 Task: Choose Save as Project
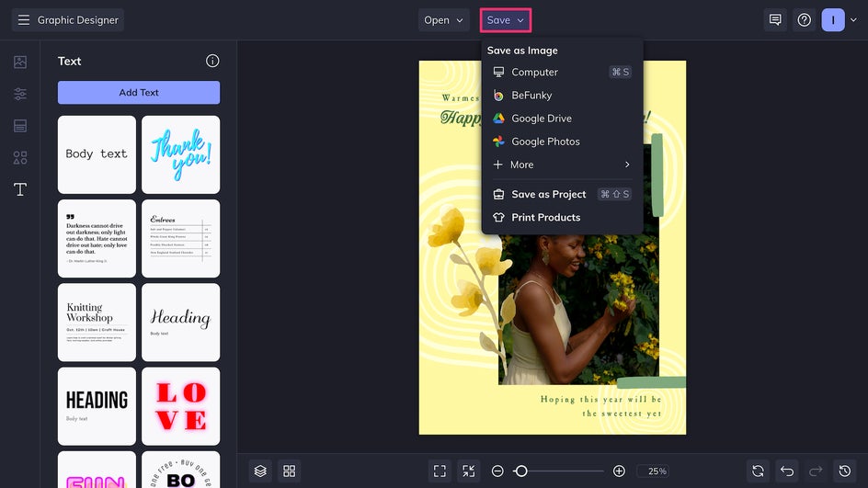pyautogui.click(x=562, y=194)
